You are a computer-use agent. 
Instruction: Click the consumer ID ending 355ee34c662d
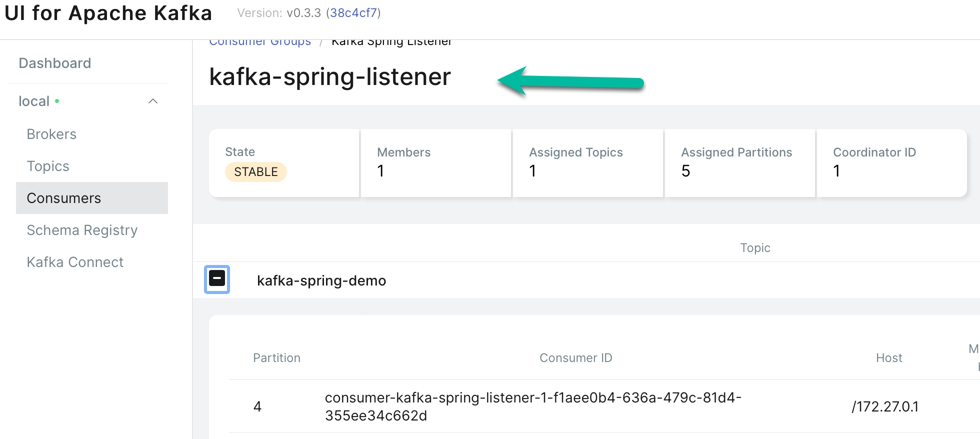pos(533,406)
